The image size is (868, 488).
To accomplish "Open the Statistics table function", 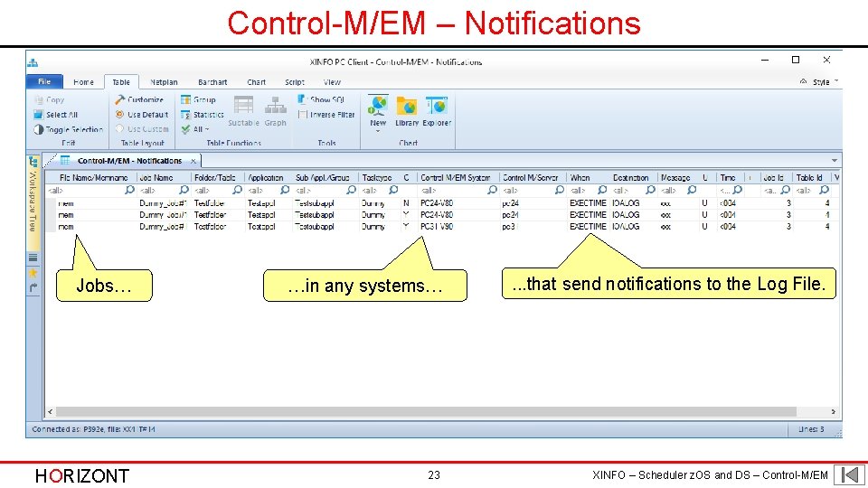I will (x=202, y=115).
